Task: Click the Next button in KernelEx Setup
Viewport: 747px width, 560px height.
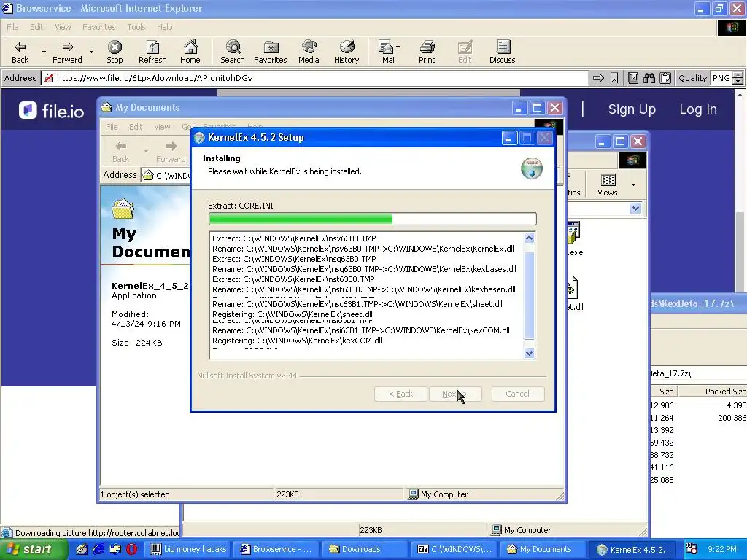Action: point(455,394)
